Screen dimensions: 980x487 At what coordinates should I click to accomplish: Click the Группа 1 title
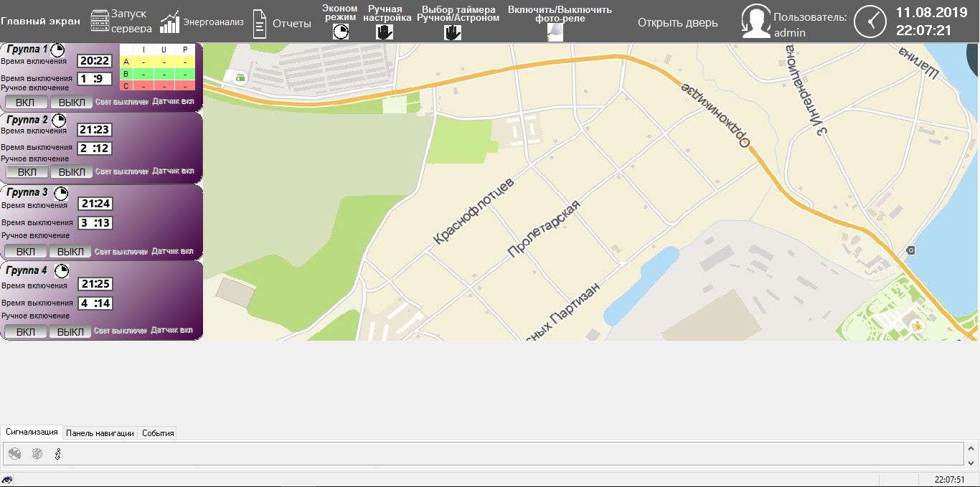click(28, 49)
